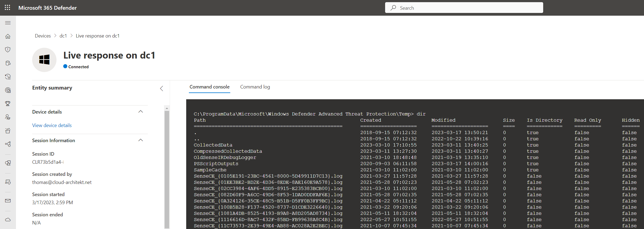Viewport: 644px width, 229px height.
Task: Collapse the Entity summary panel
Action: pos(161,88)
